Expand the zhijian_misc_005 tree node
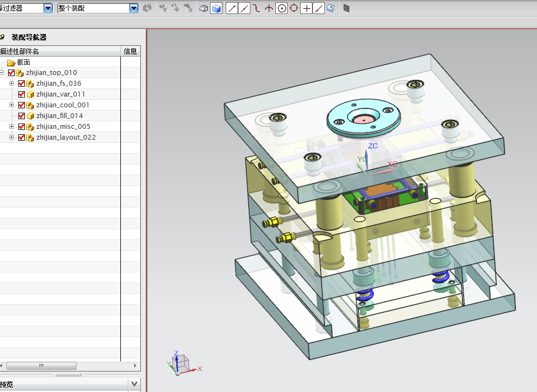The width and height of the screenshot is (537, 392). (11, 127)
